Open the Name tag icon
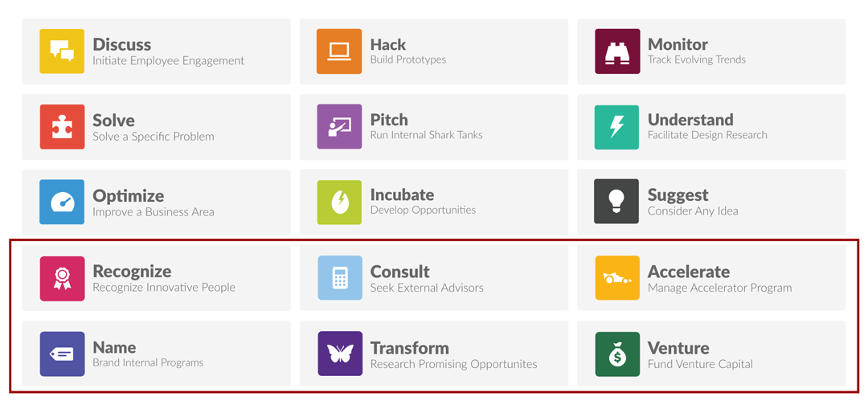The image size is (868, 405). point(62,354)
